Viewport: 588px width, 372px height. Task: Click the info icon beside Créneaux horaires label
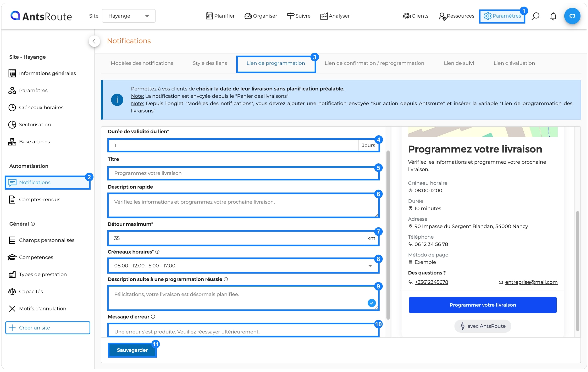point(157,252)
